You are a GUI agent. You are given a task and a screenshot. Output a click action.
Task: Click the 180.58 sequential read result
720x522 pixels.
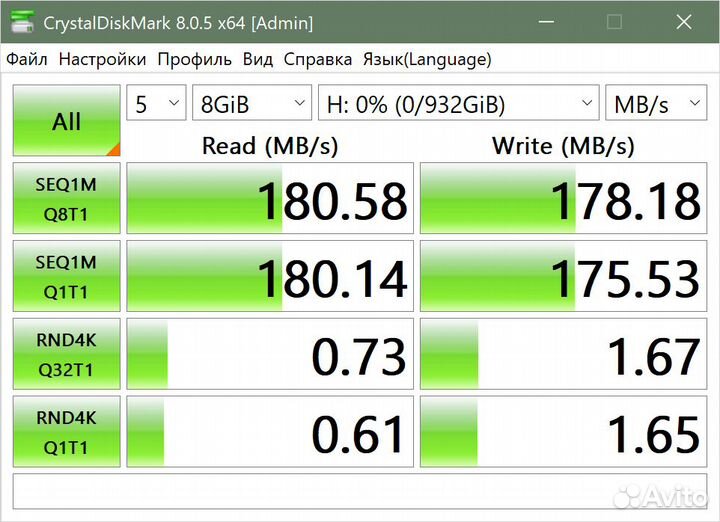click(x=270, y=198)
